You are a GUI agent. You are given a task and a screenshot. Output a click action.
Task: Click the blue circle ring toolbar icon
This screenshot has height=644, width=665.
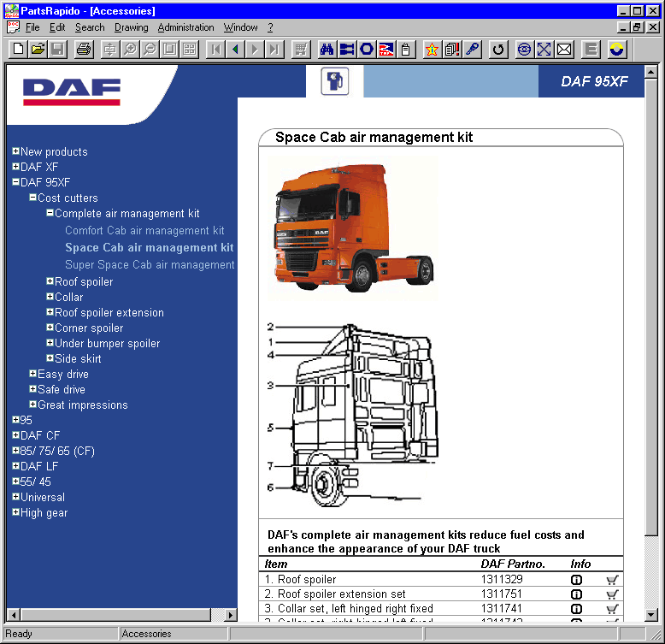point(367,50)
